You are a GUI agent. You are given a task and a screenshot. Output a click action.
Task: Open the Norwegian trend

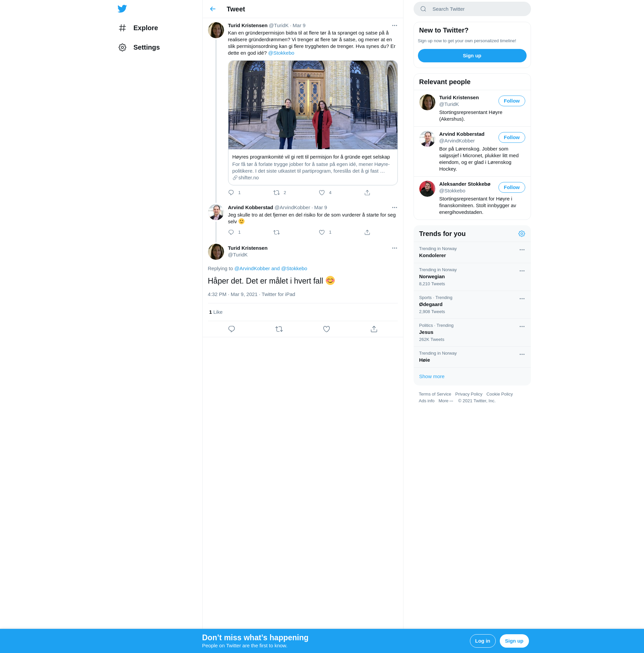click(472, 277)
